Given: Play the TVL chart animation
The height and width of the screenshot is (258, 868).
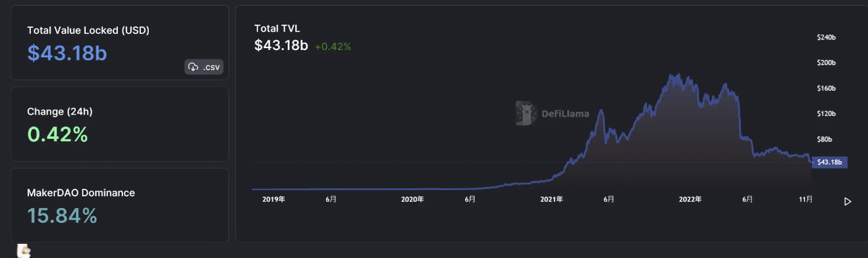Looking at the screenshot, I should coord(848,201).
